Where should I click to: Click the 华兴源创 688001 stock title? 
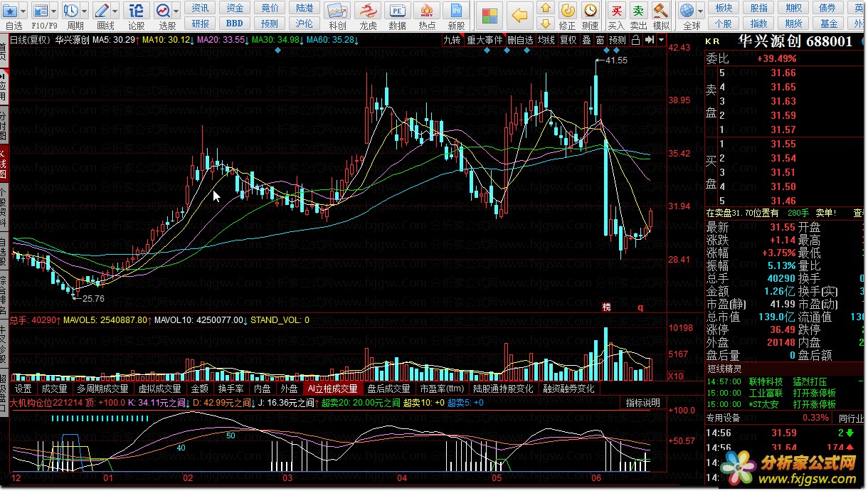click(x=795, y=41)
